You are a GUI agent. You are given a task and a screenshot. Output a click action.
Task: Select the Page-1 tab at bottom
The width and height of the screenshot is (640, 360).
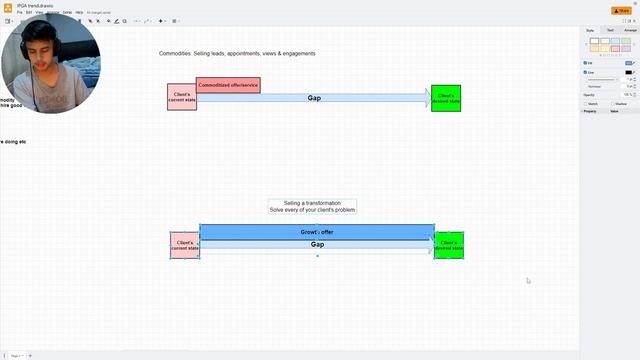[17, 356]
